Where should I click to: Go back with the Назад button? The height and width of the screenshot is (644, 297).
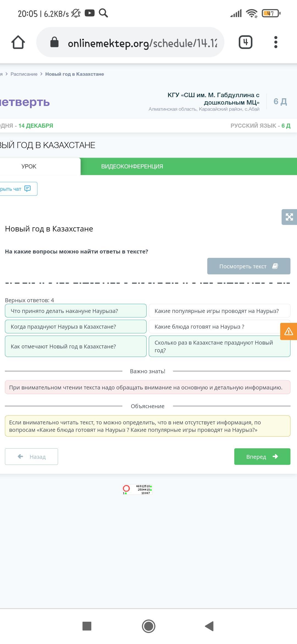31,457
